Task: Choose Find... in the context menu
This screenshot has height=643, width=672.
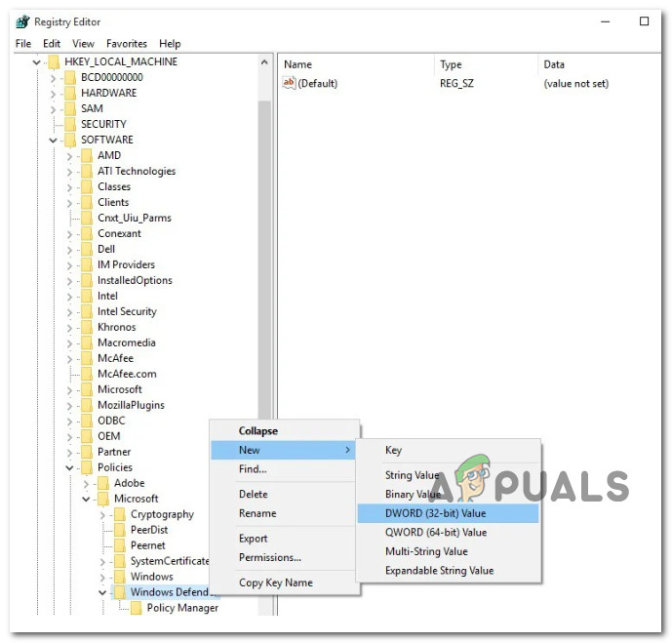Action: click(283, 469)
